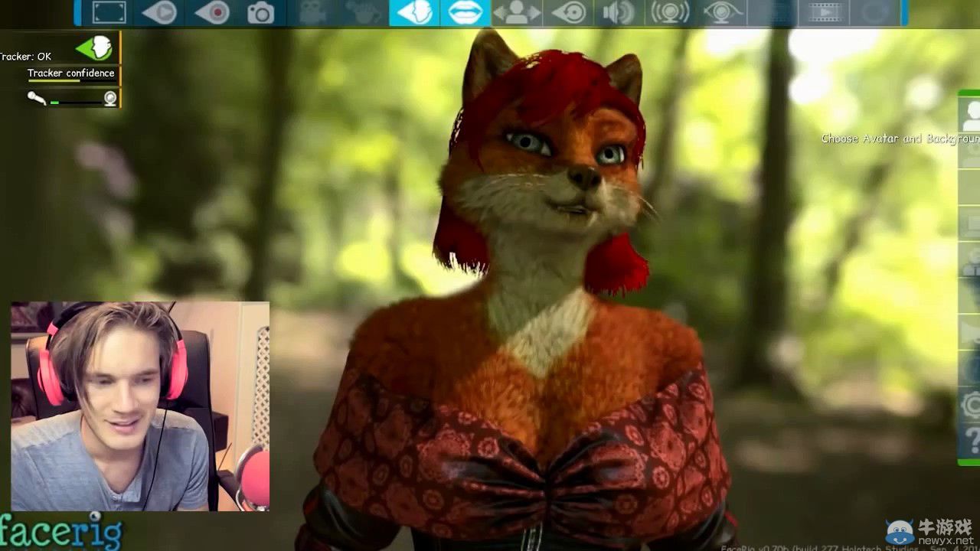
Task: Toggle the speaker audio icon in toolbar
Action: click(619, 12)
